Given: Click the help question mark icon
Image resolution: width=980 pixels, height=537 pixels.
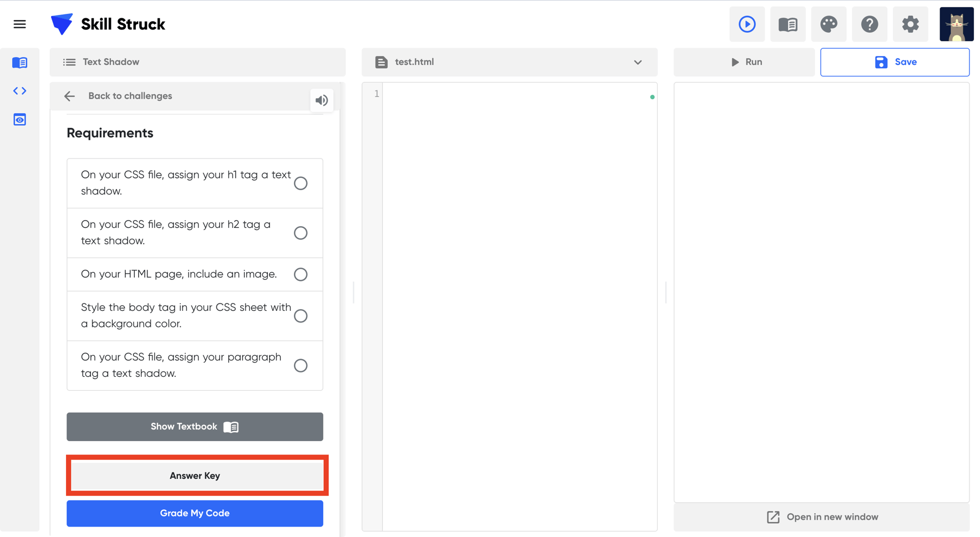Looking at the screenshot, I should coord(869,24).
